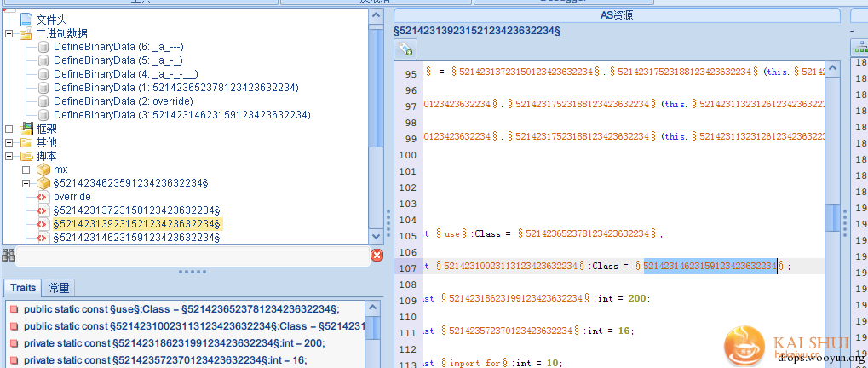Screen dimensions: 868x368
Task: Select highlighted script §5214231392315212​3423632234§
Action: pos(138,224)
